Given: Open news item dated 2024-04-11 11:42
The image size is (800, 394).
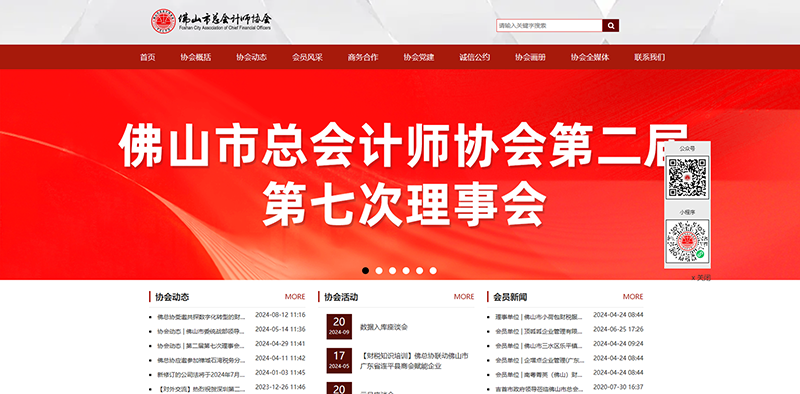Looking at the screenshot, I should (x=201, y=360).
